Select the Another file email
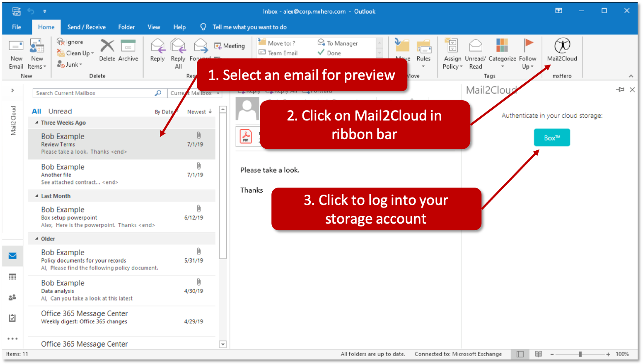The height and width of the screenshot is (364, 643). [121, 174]
